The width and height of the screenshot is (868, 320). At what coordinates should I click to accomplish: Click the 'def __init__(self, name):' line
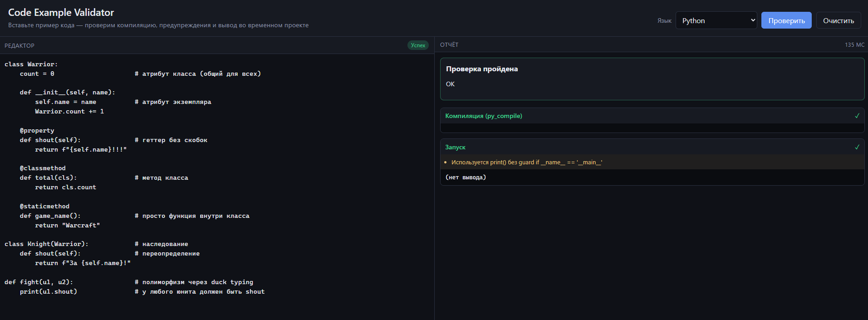[68, 93]
